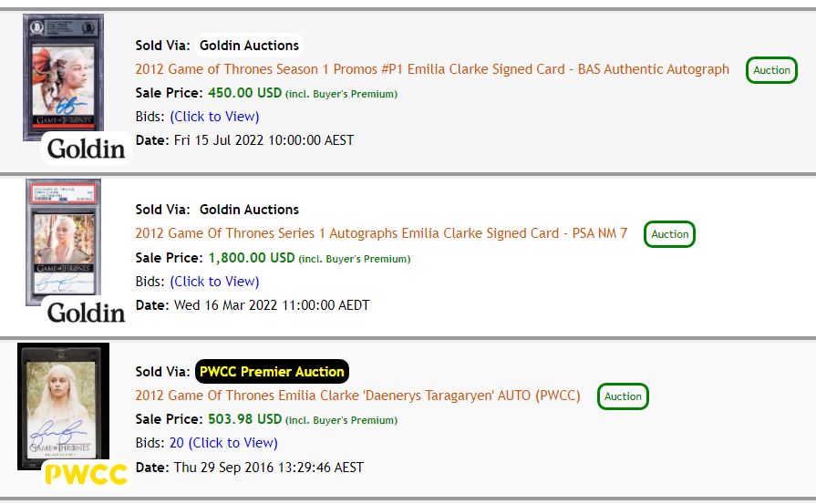The image size is (816, 504).
Task: Click the Auction badge on the PWCC listing
Action: point(623,396)
